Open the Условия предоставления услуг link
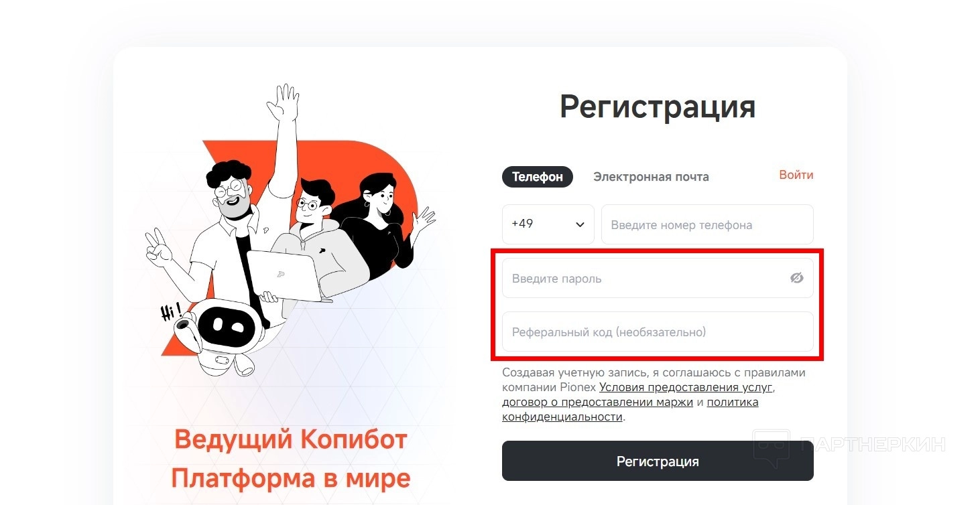The width and height of the screenshot is (980, 505). click(686, 387)
